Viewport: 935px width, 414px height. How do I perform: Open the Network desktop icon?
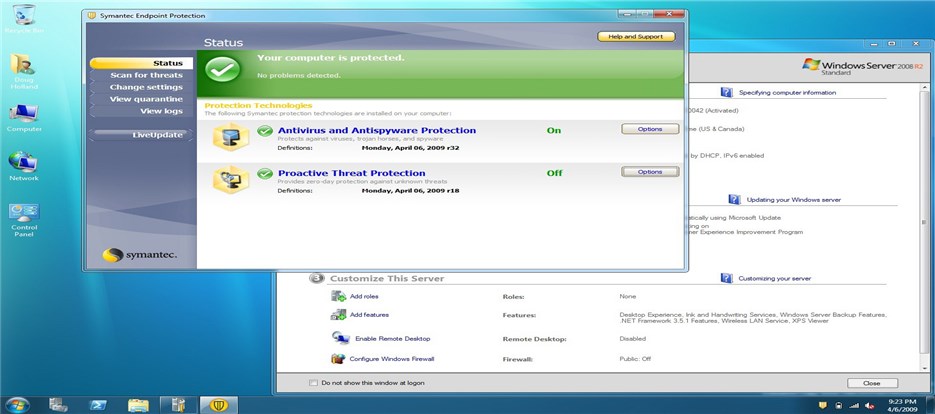click(22, 162)
